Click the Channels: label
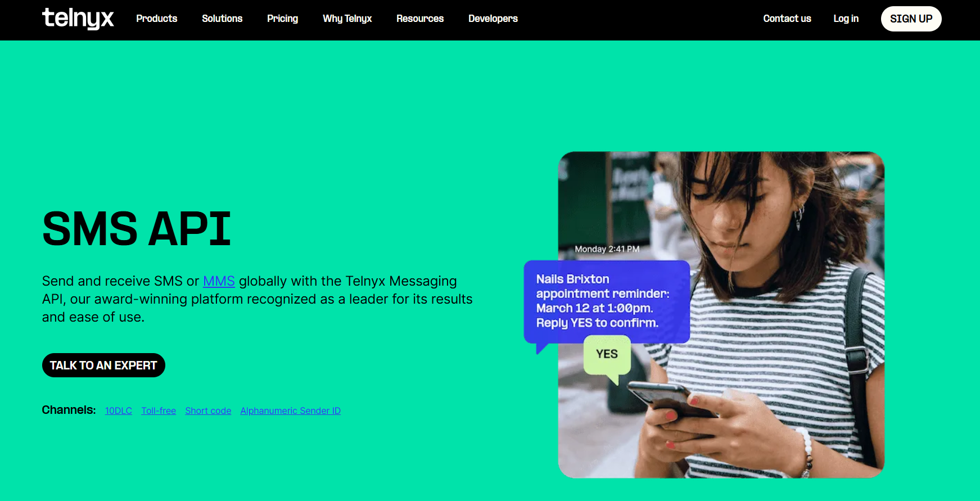Screen dimensions: 980x501 [69, 410]
